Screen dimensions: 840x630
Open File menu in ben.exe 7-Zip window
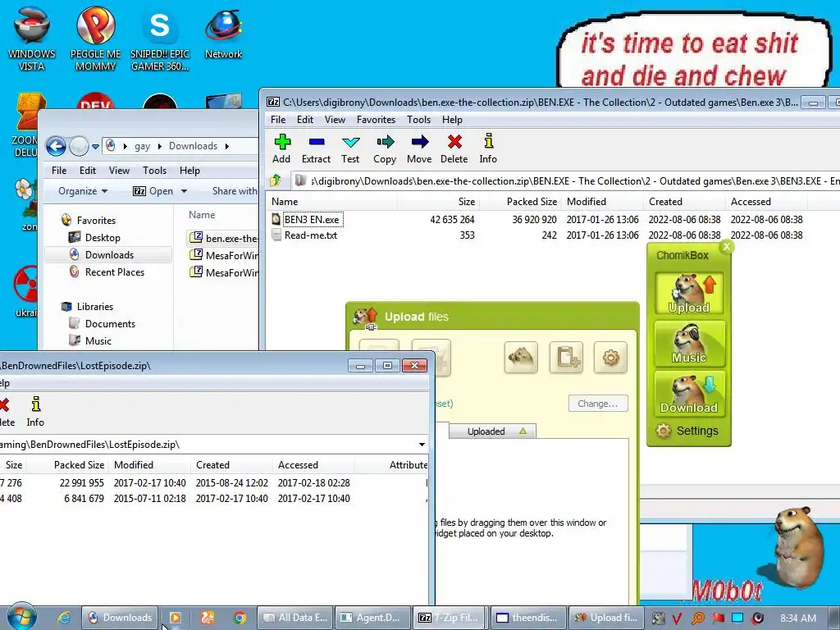tap(278, 120)
